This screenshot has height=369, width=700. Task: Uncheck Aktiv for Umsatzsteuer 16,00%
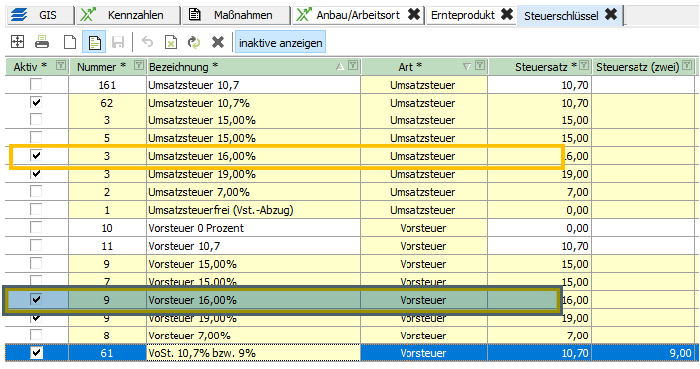coord(36,155)
